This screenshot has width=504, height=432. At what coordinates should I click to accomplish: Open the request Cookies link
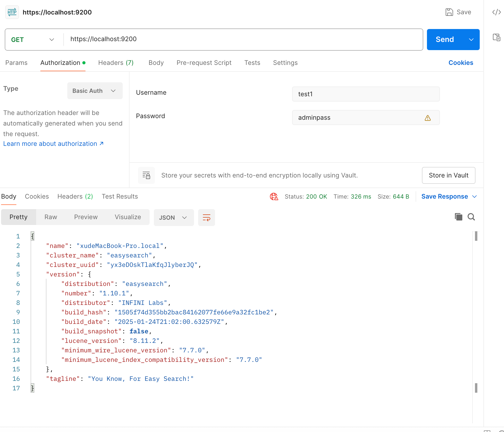point(461,63)
